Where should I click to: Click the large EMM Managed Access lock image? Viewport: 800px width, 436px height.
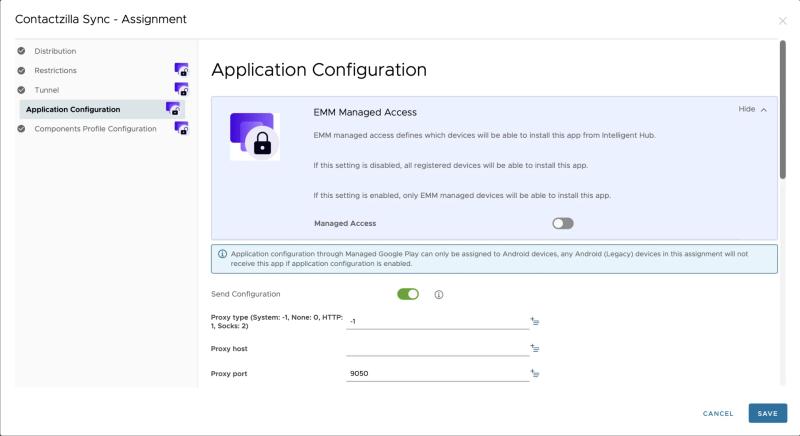255,136
